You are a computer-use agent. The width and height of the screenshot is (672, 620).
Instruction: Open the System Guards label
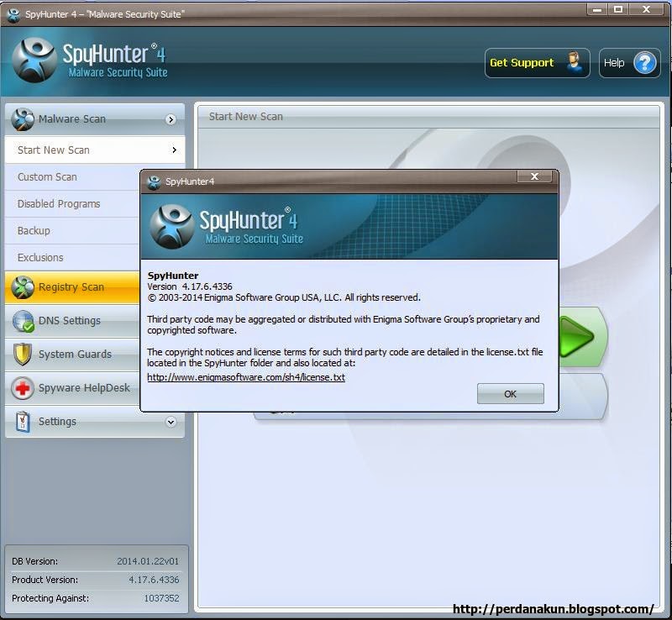[75, 355]
